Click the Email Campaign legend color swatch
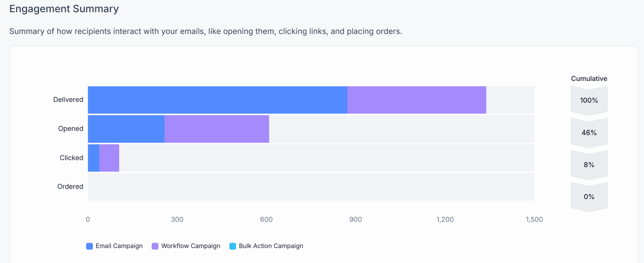This screenshot has width=644, height=263. 89,246
